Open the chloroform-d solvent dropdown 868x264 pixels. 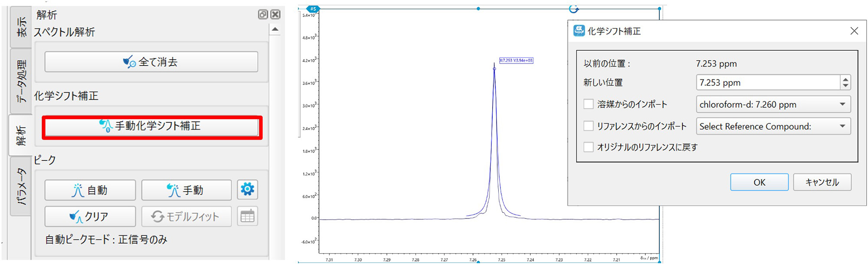(x=773, y=104)
